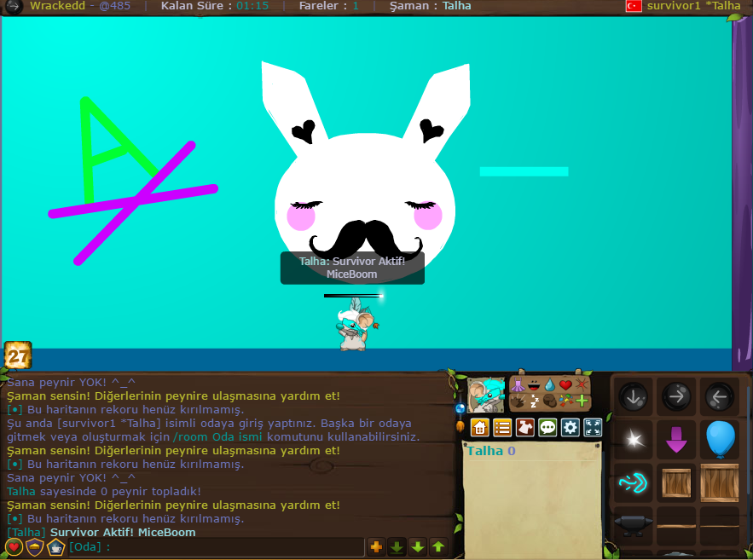Select right arrow cannon item
The width and height of the screenshot is (753, 560).
(x=676, y=397)
